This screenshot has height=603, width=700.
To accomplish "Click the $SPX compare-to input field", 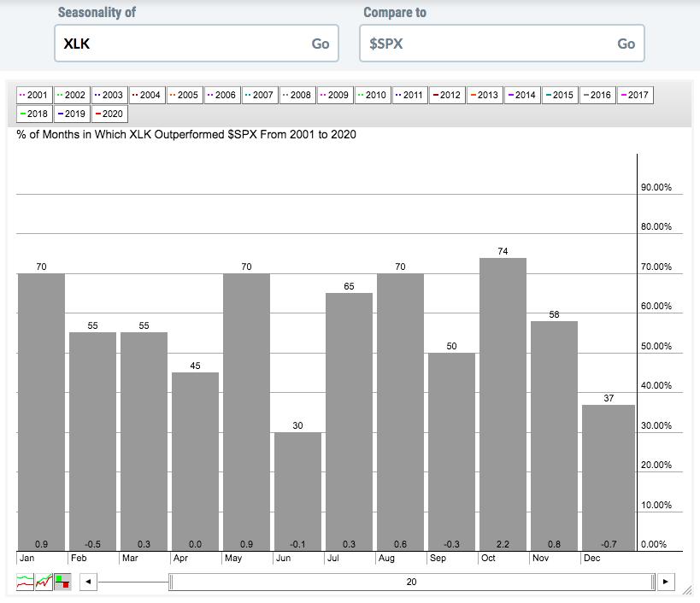I will pyautogui.click(x=502, y=44).
